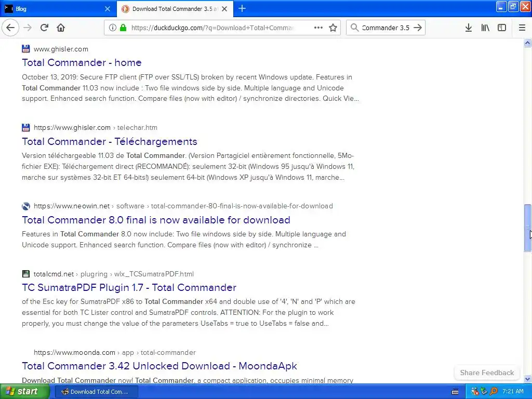Click the October 13, 2019 snippet text

coord(190,88)
